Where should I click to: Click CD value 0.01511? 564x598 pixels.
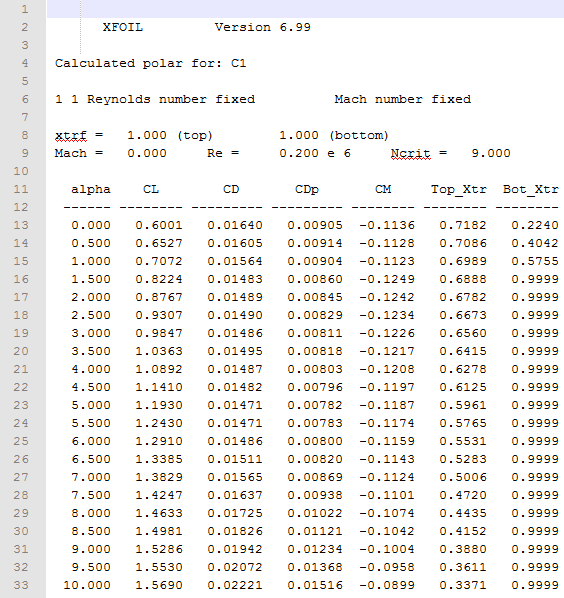tap(235, 459)
